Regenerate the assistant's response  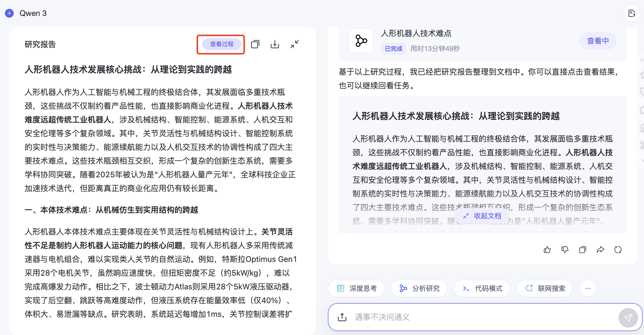click(x=618, y=249)
